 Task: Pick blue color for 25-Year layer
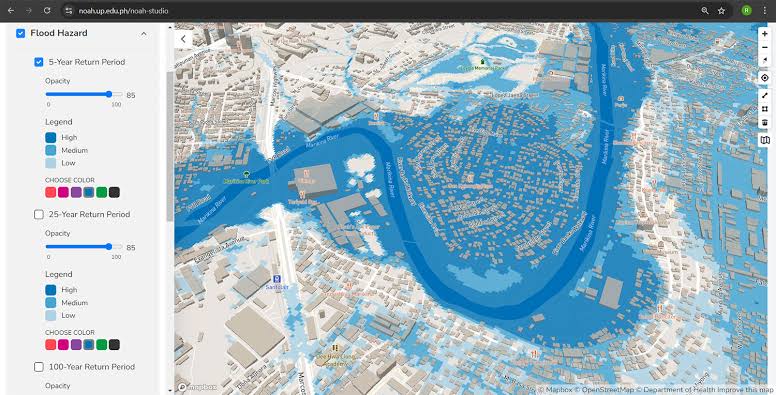point(89,345)
